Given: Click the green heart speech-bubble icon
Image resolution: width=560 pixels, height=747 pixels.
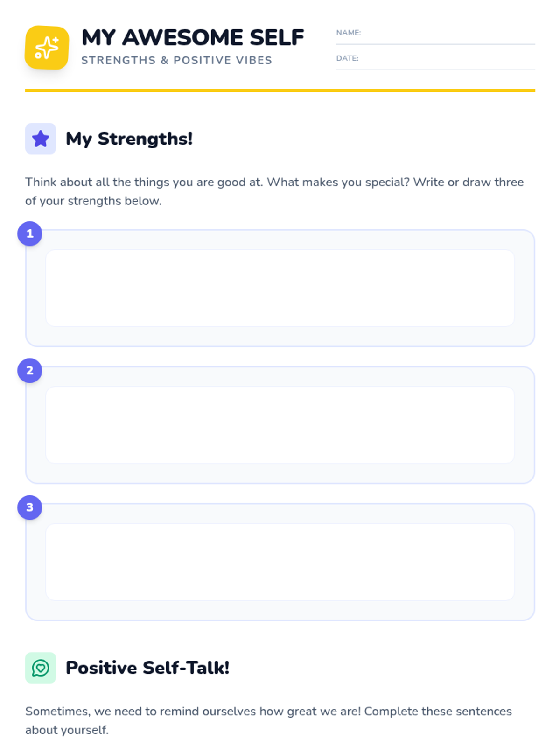Looking at the screenshot, I should pos(41,668).
